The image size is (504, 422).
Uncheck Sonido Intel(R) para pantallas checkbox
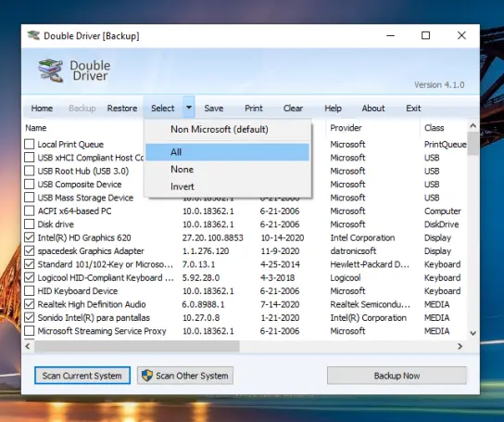30,318
